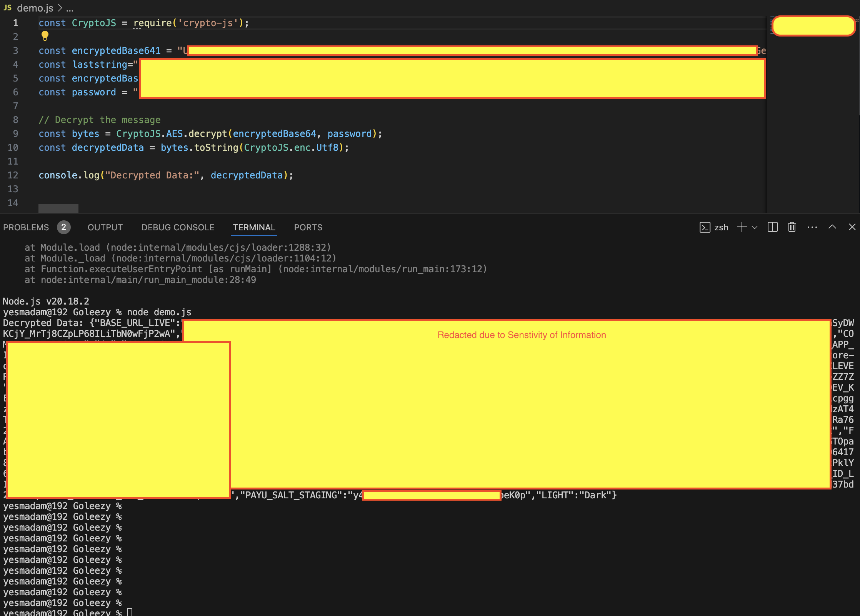Open the PORTS tab
Image resolution: width=860 pixels, height=616 pixels.
[308, 227]
